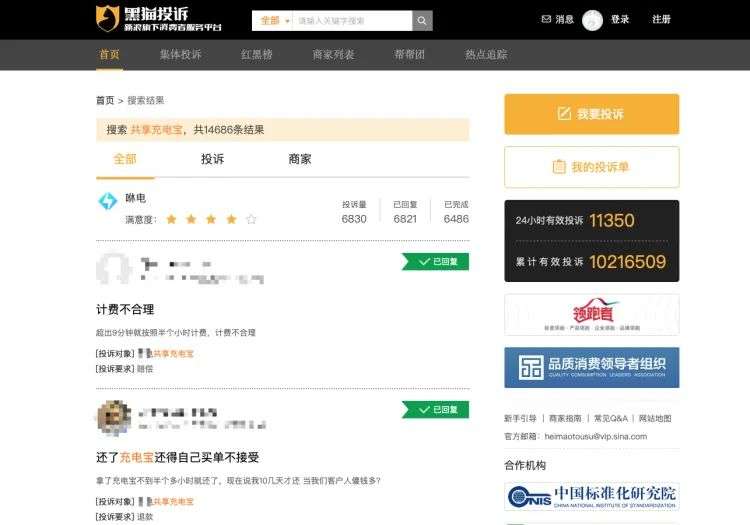Image resolution: width=750 pixels, height=525 pixels.
Task: Click the 新手引导 link
Action: coord(520,418)
